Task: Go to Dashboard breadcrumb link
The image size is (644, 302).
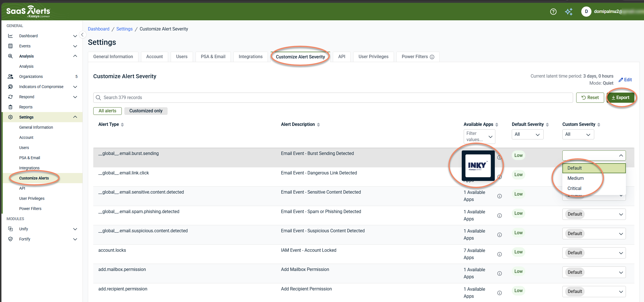Action: (x=99, y=29)
